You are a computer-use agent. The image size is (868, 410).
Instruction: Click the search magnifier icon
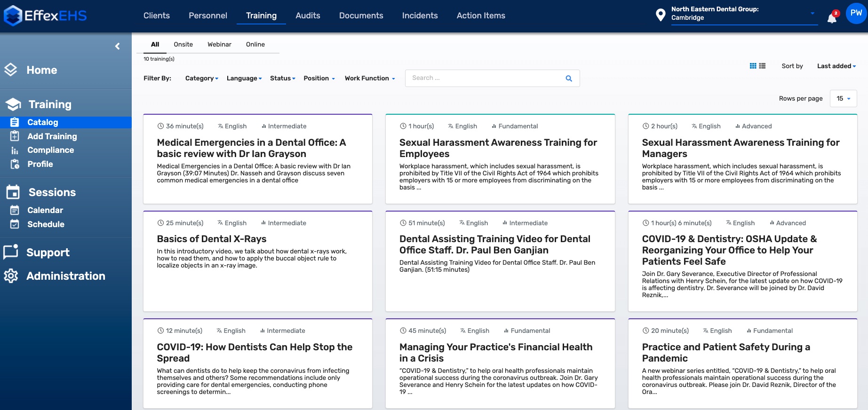click(569, 79)
